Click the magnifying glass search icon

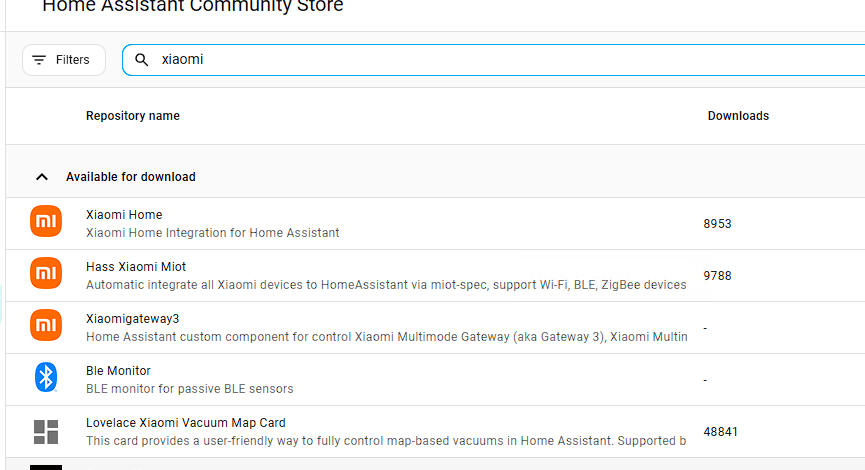(142, 60)
